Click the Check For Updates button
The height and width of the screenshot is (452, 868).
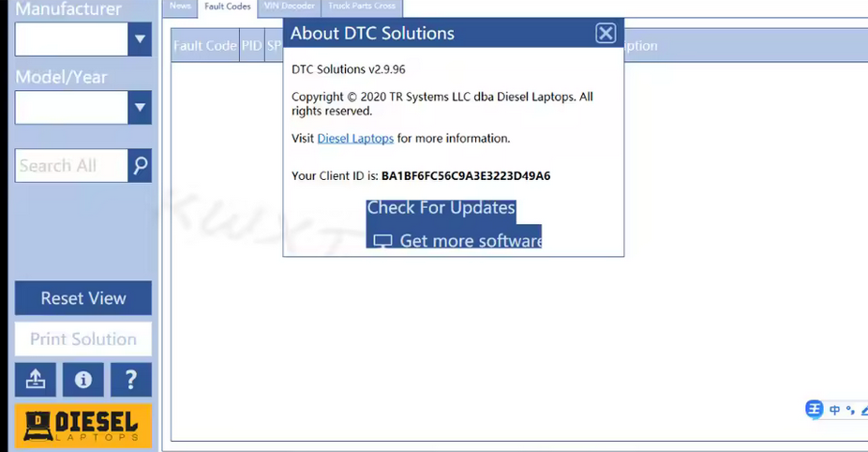441,208
